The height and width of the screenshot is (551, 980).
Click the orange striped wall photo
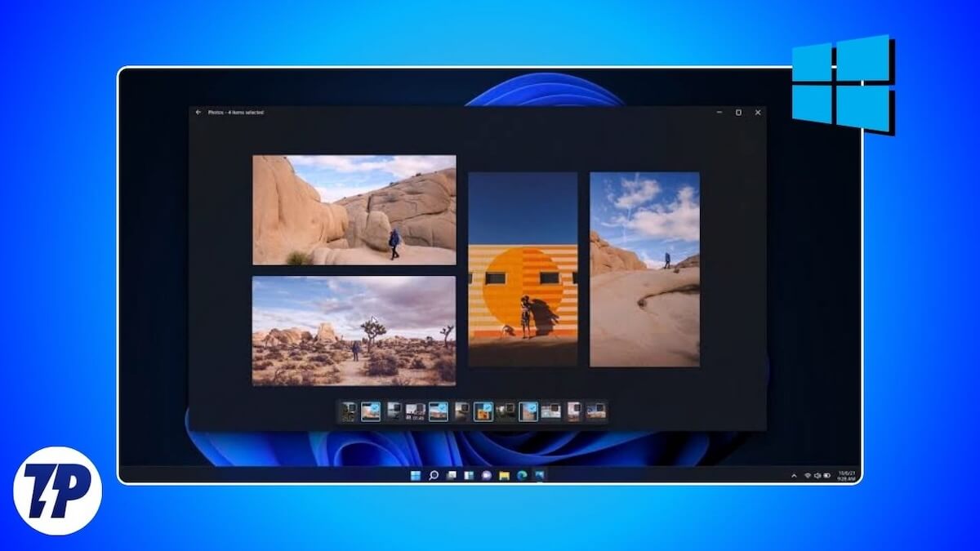(x=523, y=269)
